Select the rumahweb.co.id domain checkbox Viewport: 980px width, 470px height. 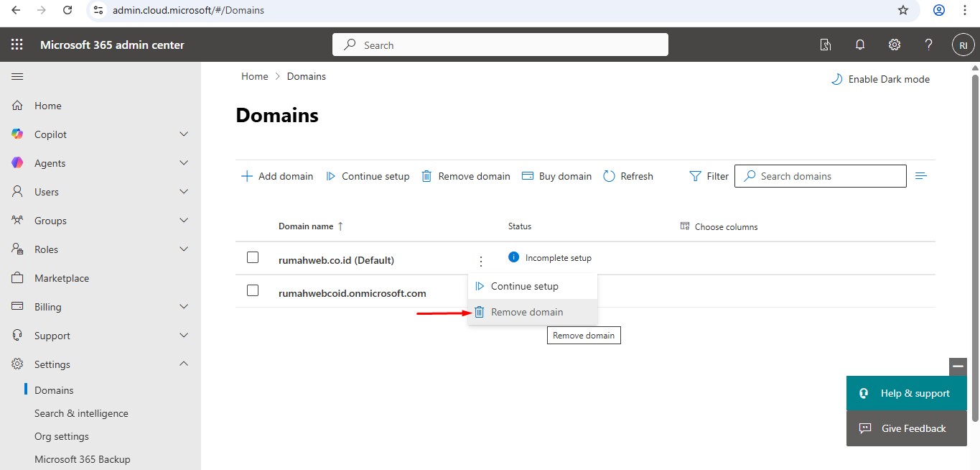(x=253, y=257)
